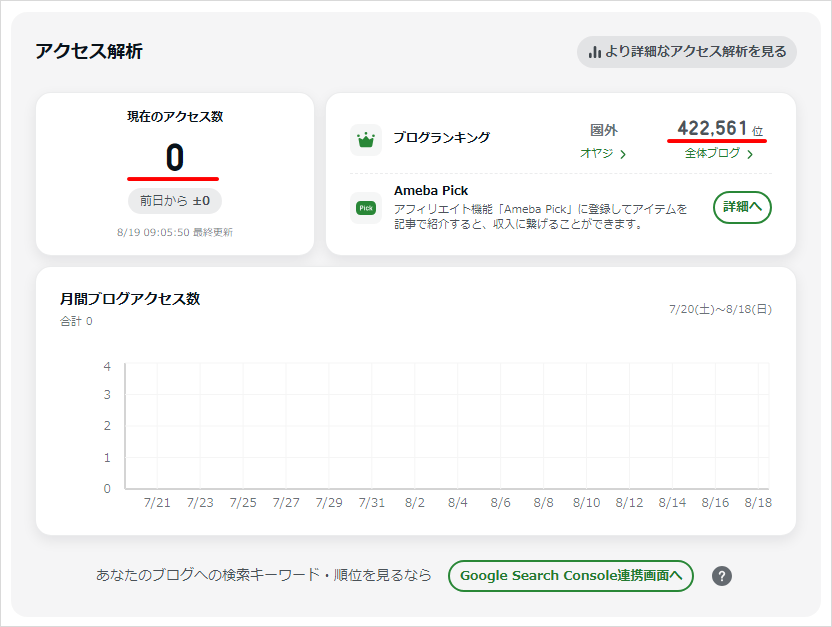Open Google Search Console連携画面へ button
The image size is (832, 627).
(x=570, y=576)
